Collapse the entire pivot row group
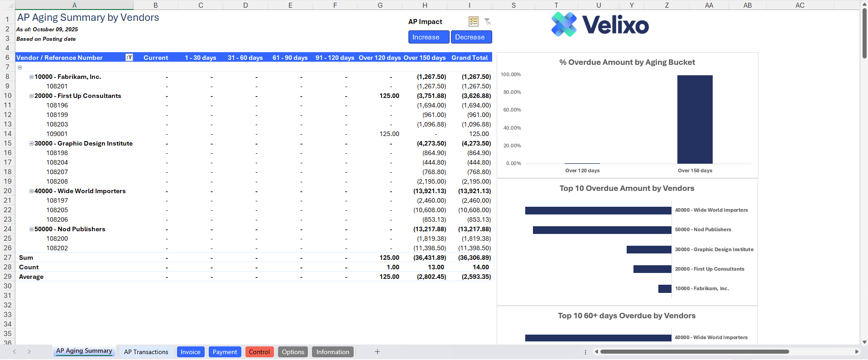This screenshot has width=868, height=360. click(x=19, y=67)
